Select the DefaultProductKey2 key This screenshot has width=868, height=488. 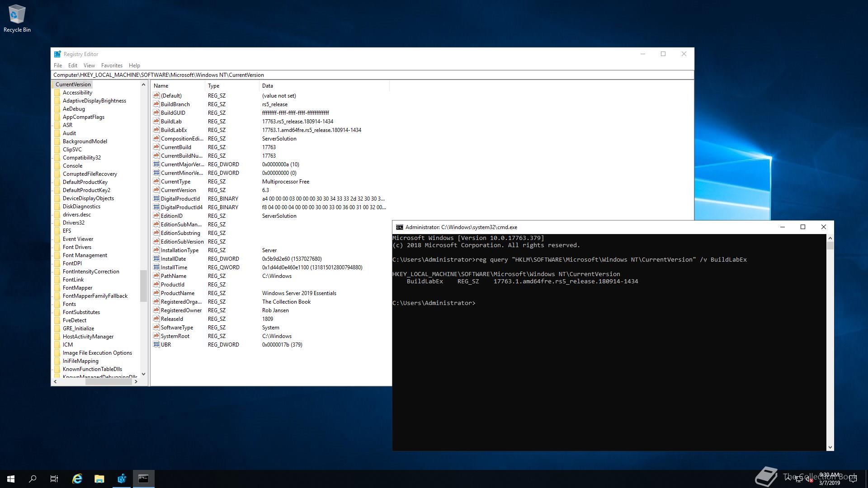point(86,190)
